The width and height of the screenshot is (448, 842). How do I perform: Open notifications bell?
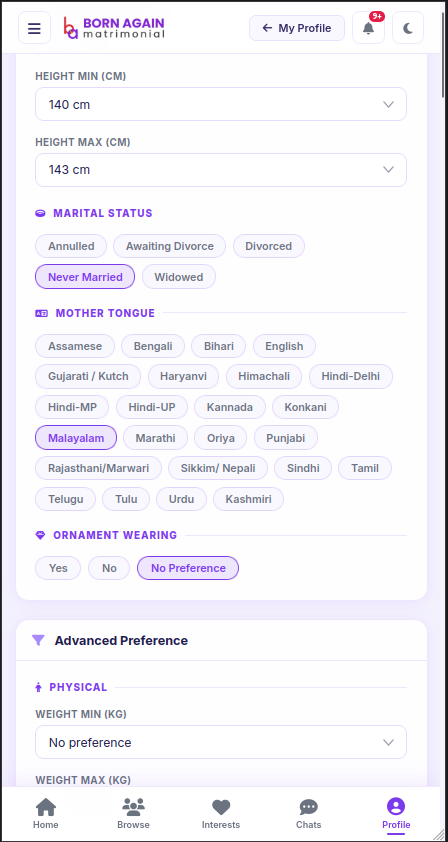coord(368,28)
